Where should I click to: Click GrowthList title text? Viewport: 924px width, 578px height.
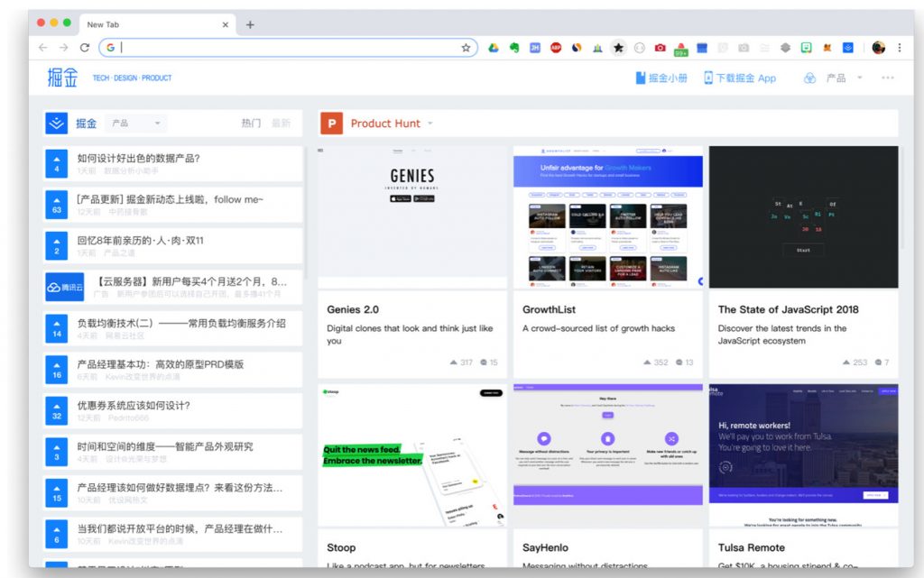point(549,309)
